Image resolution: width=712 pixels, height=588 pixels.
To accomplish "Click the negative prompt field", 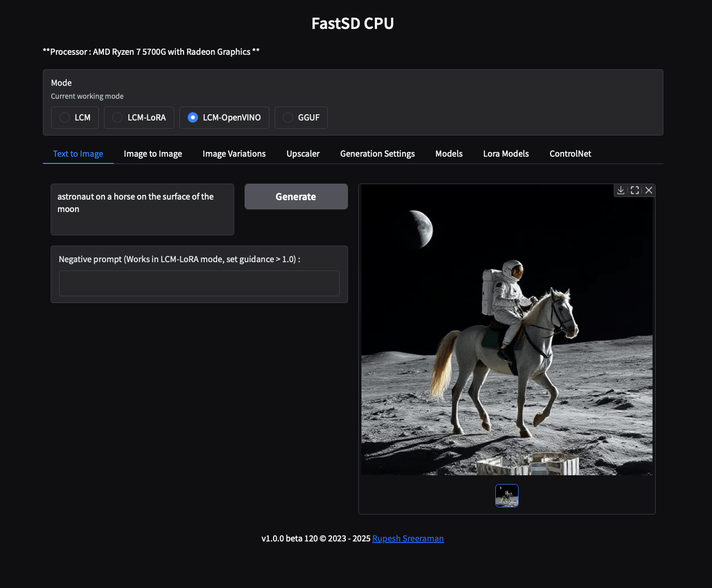I will 199,283.
